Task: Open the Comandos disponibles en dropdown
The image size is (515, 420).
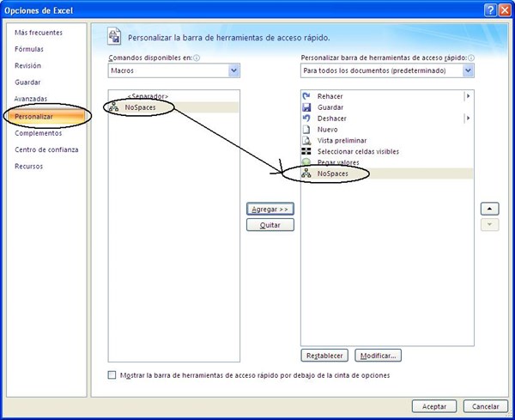Action: point(174,70)
